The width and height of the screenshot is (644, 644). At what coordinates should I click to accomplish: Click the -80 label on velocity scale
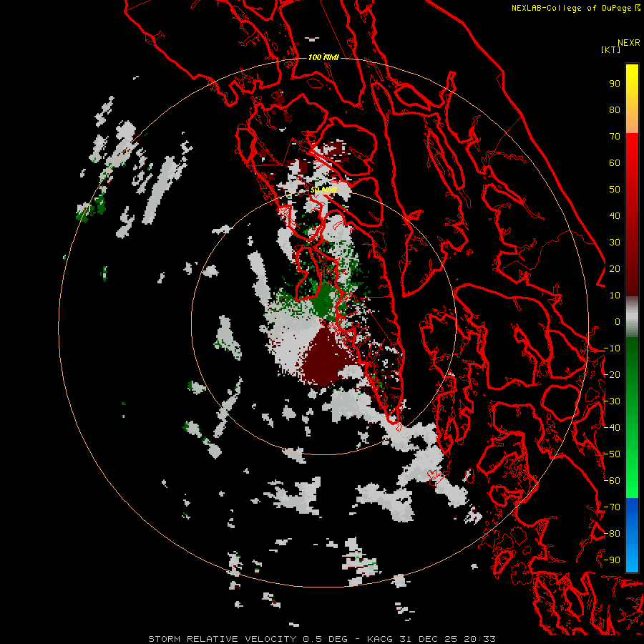[x=612, y=534]
